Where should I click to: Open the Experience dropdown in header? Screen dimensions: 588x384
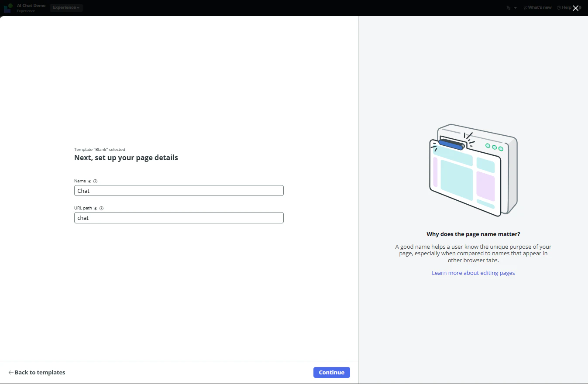66,7
